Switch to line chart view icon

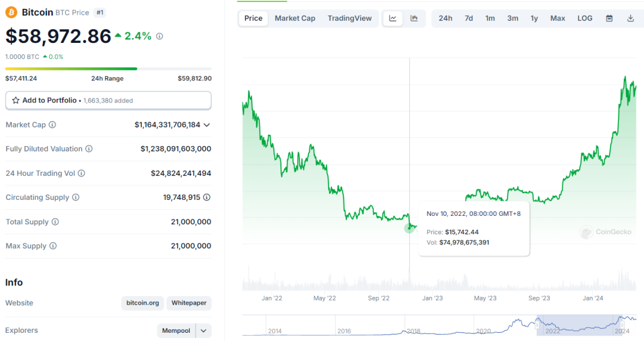[392, 18]
